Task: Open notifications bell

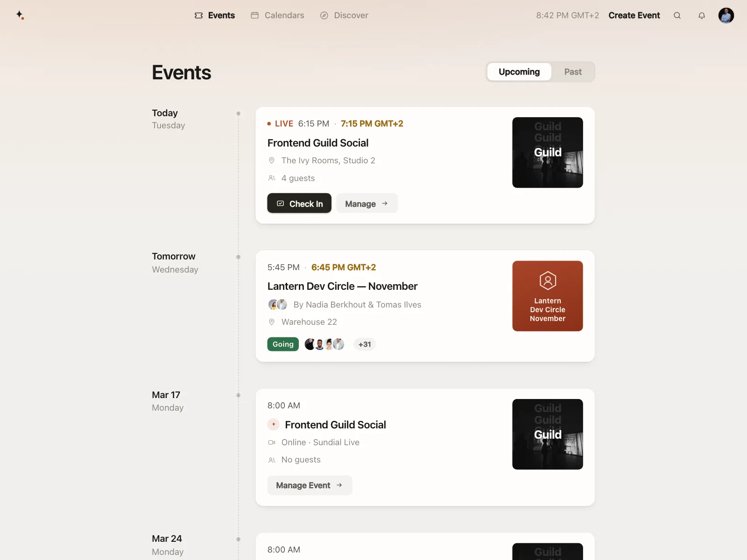Action: [702, 15]
